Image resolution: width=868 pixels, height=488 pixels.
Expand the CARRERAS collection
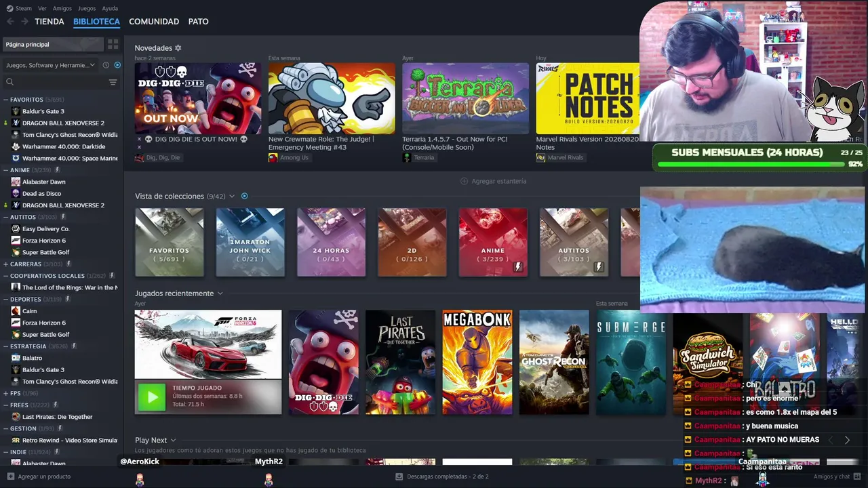5,264
